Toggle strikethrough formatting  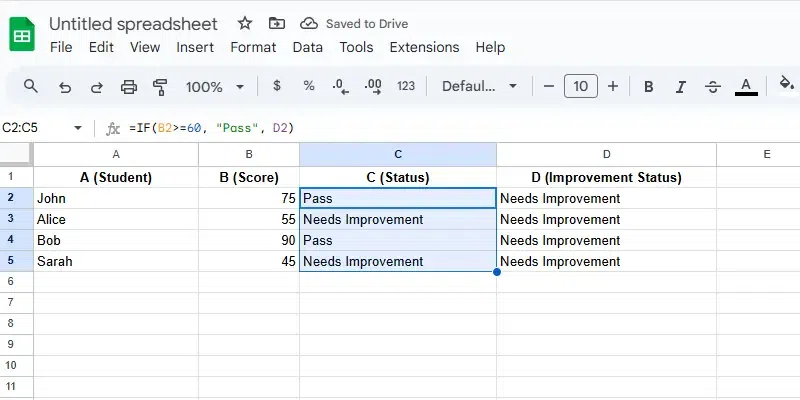[x=713, y=87]
